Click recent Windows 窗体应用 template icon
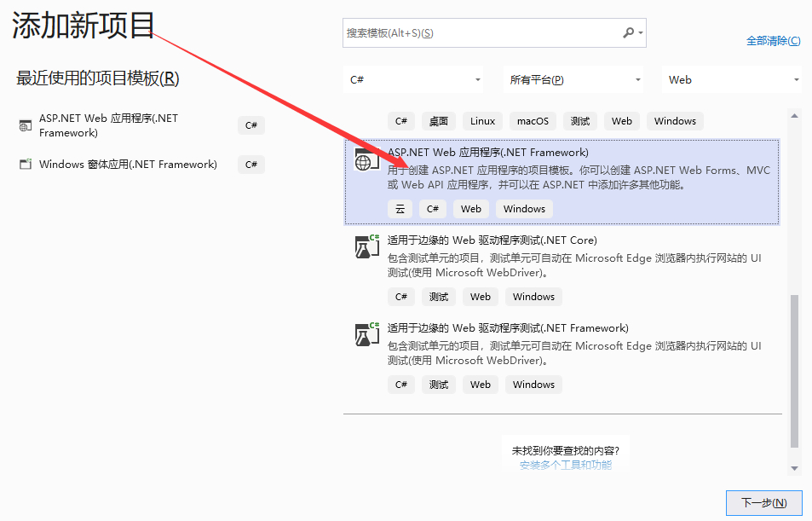Image resolution: width=812 pixels, height=521 pixels. click(x=26, y=165)
